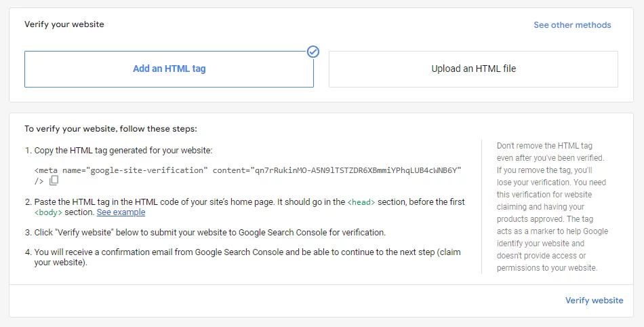Select the Add an HTML tag method

point(169,69)
